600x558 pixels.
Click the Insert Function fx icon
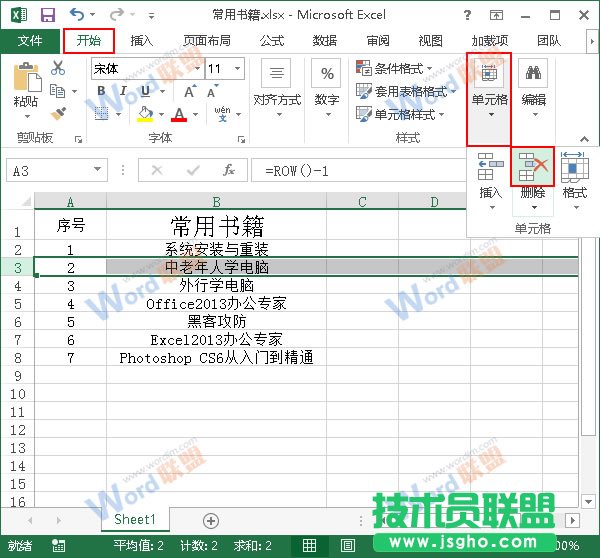coord(229,171)
